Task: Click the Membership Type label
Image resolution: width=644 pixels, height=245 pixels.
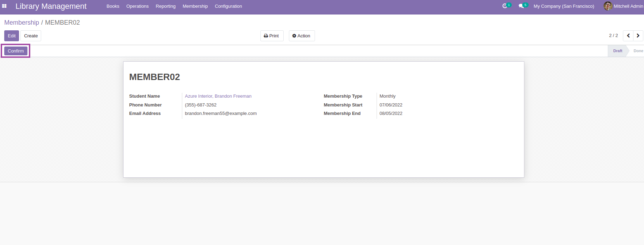Action: (x=343, y=96)
